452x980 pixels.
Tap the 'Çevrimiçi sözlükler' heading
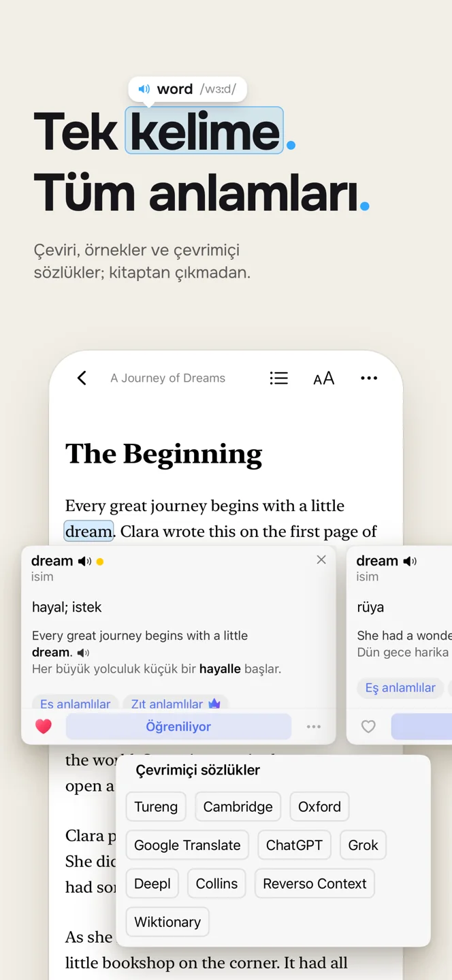point(198,770)
